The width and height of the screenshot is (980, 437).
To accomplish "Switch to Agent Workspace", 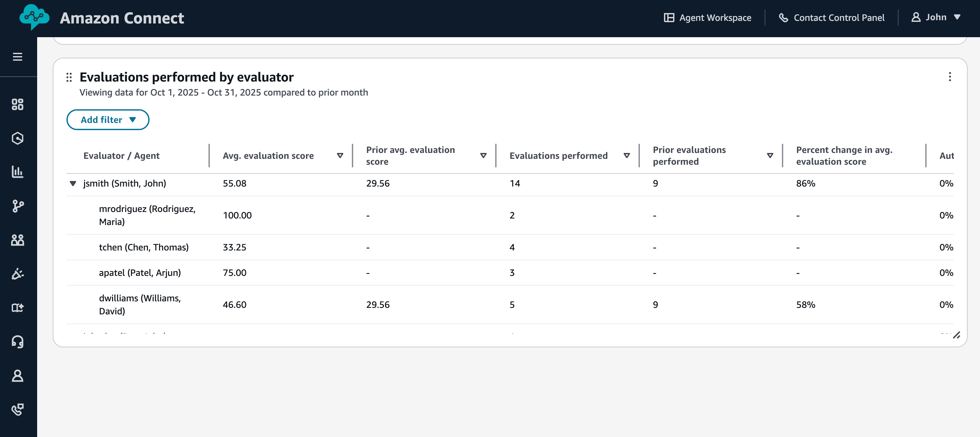I will (707, 18).
